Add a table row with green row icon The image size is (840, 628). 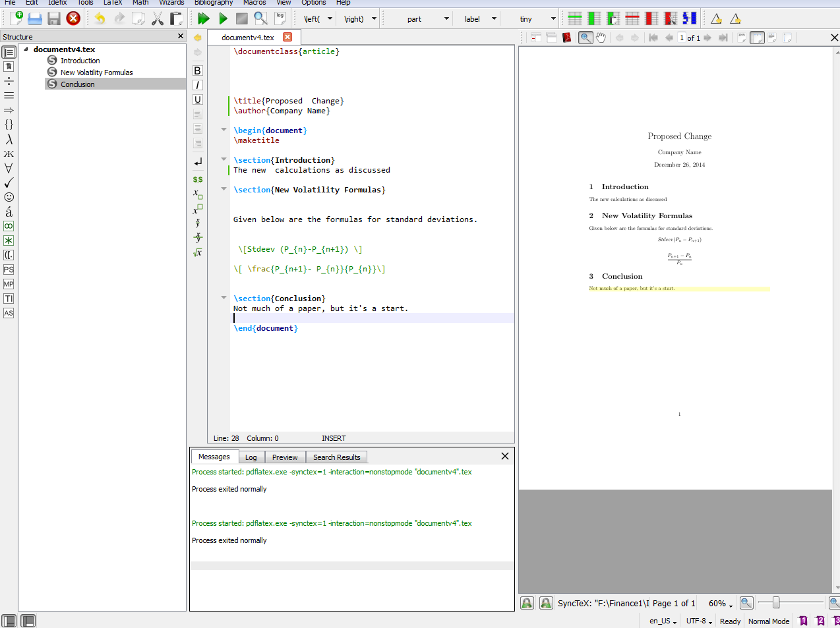click(x=575, y=18)
